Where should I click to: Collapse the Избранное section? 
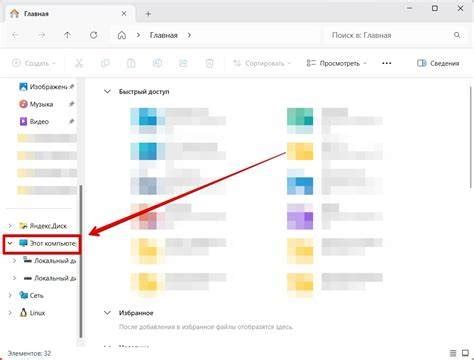pyautogui.click(x=107, y=313)
